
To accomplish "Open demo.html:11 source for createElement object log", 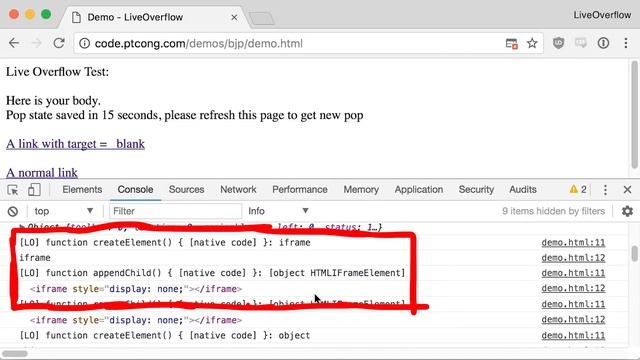I will (573, 336).
